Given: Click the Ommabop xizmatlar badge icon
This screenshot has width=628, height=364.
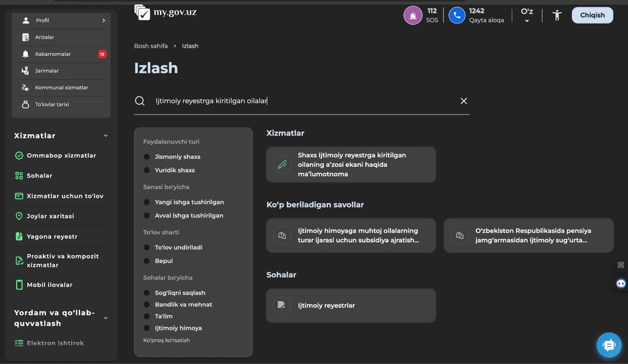Looking at the screenshot, I should point(19,155).
